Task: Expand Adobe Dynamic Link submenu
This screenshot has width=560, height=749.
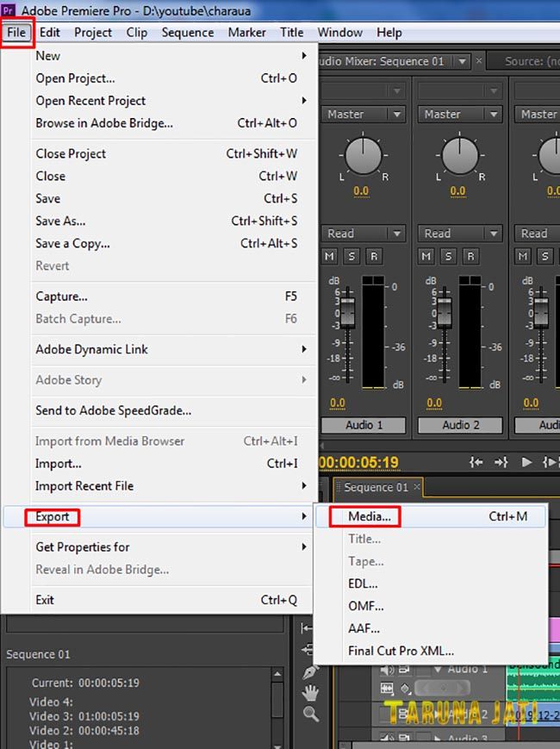Action: 304,349
